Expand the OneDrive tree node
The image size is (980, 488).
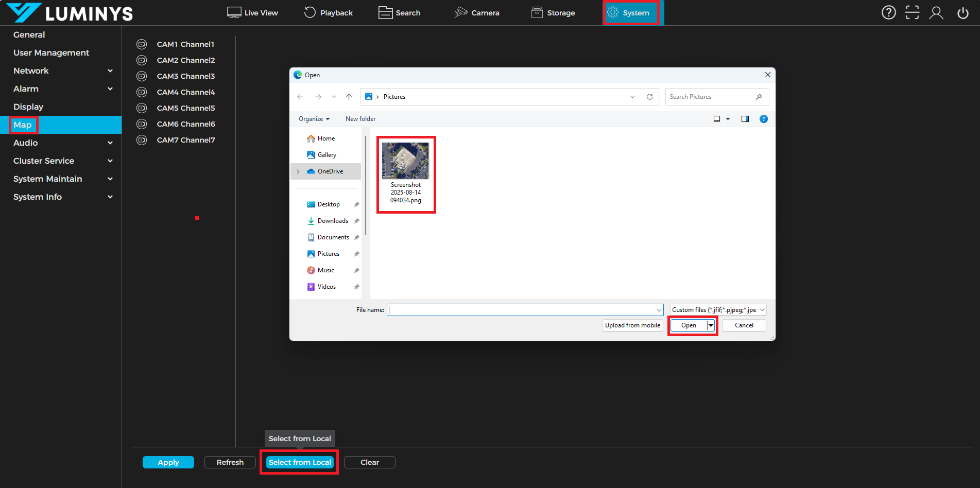[x=298, y=171]
